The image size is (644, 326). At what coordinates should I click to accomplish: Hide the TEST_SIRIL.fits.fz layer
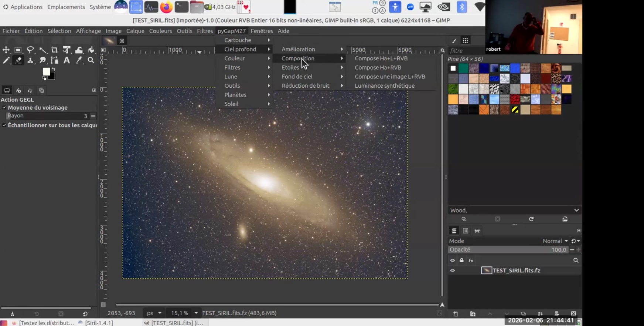click(452, 270)
